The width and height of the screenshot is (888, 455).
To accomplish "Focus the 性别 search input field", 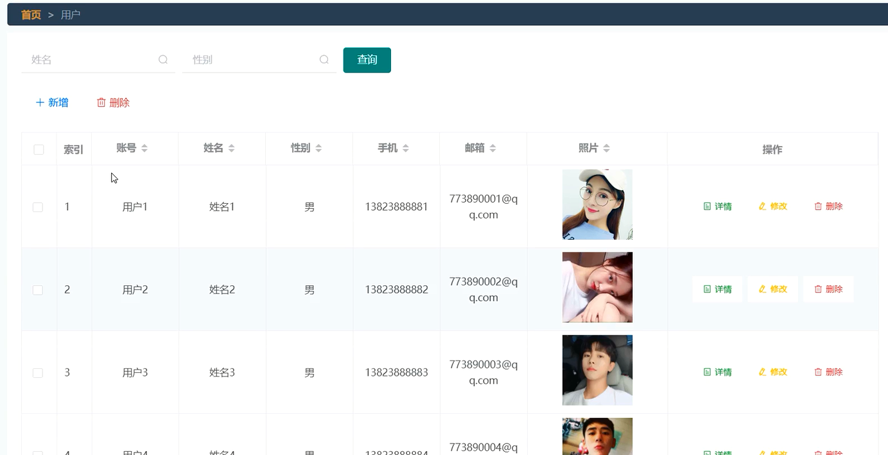I will coord(259,59).
